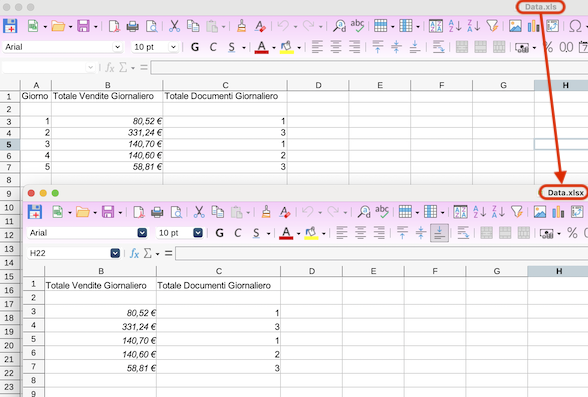This screenshot has height=397, width=588.
Task: Toggle align left in Data.xlsx window
Action: point(342,233)
